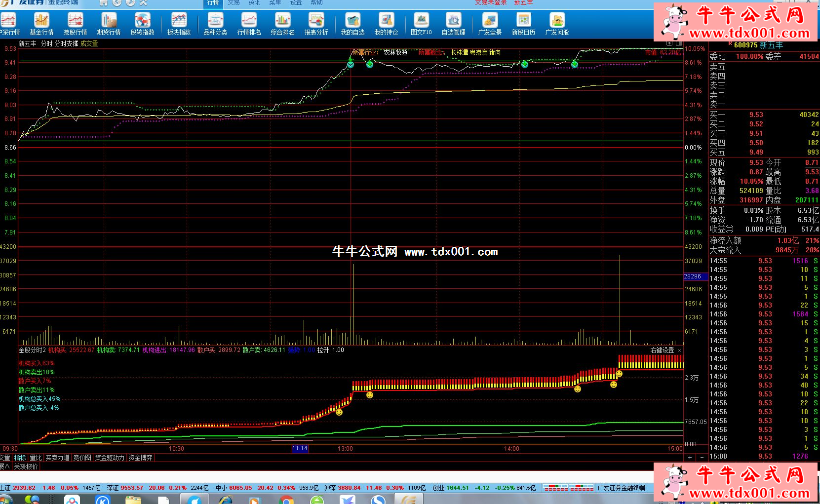
Task: Click 买五 price 9.49 row
Action: coord(764,152)
